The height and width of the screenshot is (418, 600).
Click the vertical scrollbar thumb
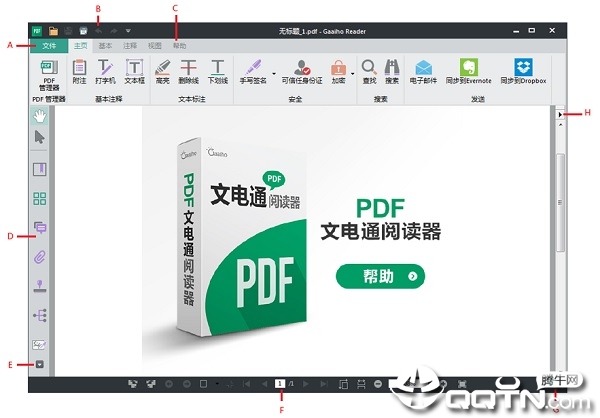[560, 202]
